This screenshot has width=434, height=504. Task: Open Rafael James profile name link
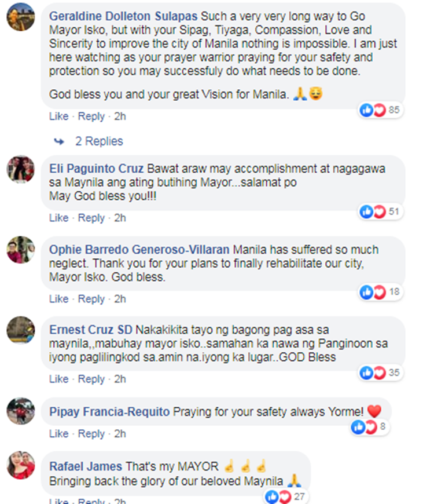(86, 466)
